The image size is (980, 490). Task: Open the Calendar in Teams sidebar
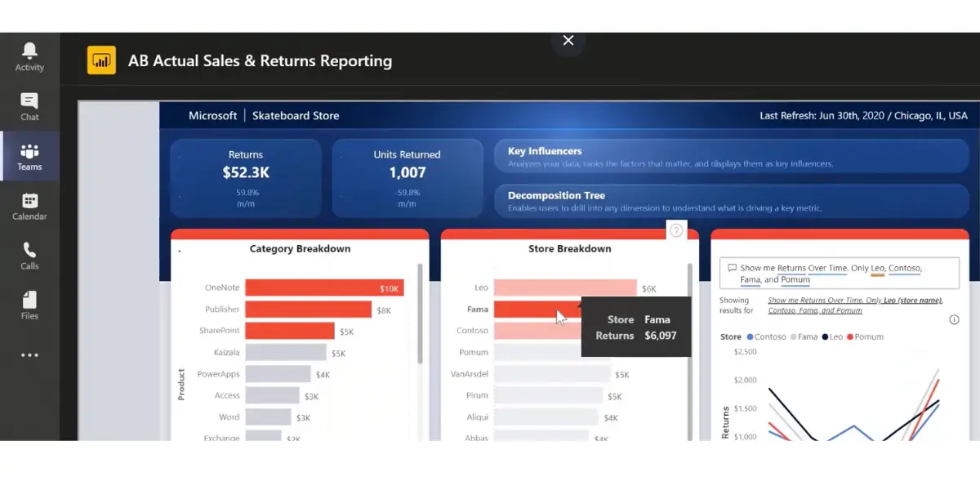click(29, 206)
